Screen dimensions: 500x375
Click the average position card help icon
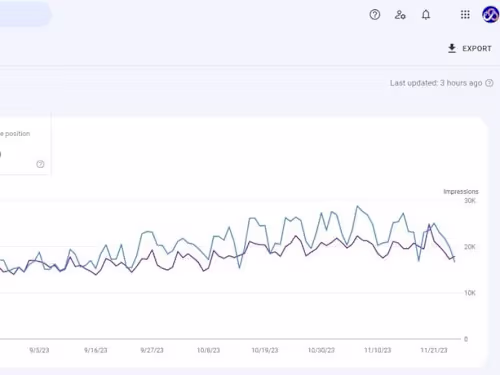40,164
